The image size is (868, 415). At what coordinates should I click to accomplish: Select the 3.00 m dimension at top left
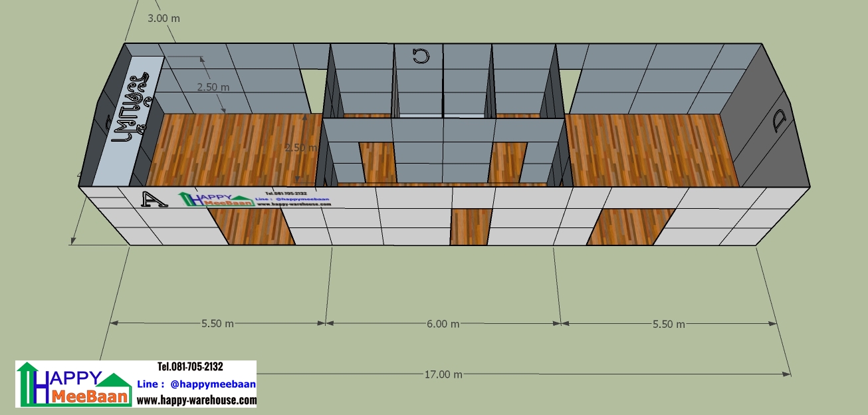pyautogui.click(x=163, y=18)
